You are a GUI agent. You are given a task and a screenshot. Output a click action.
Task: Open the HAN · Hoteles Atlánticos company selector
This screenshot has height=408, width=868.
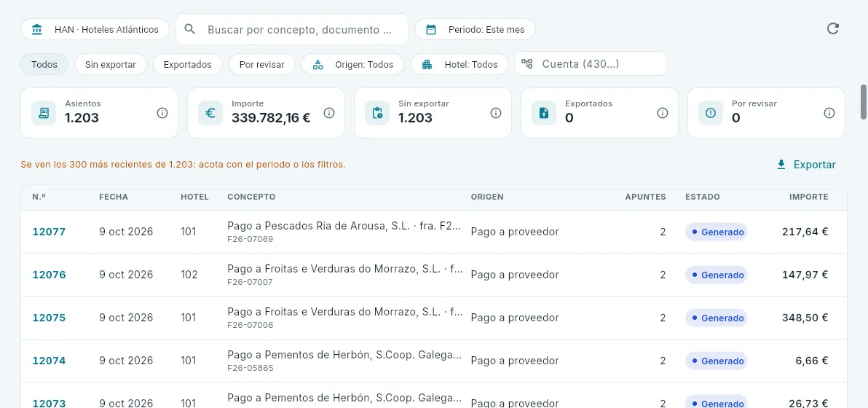tap(95, 29)
